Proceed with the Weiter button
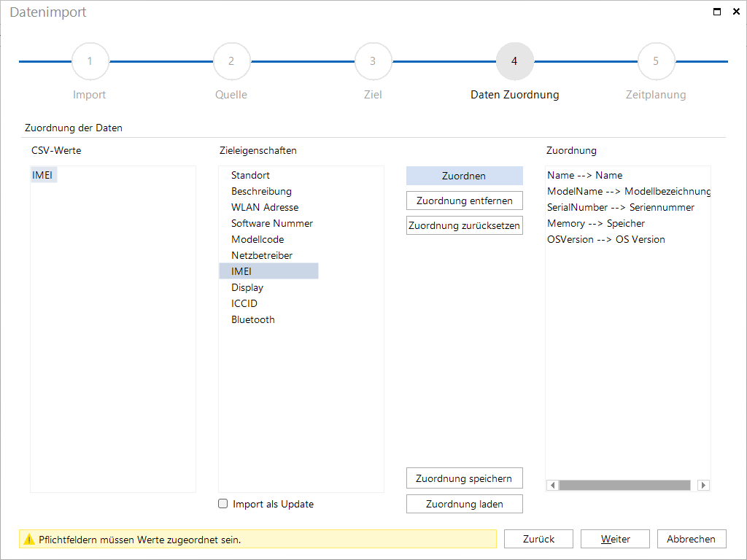This screenshot has width=747, height=560. click(615, 539)
